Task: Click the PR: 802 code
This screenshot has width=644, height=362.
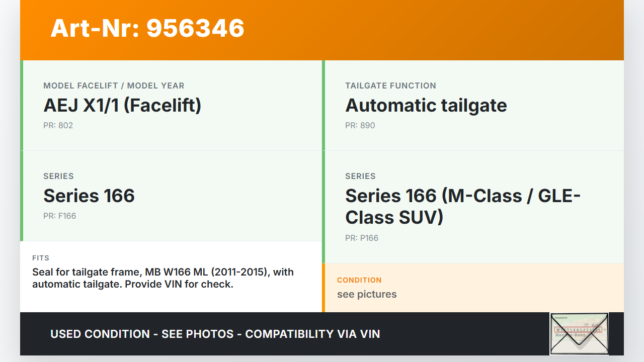Action: pyautogui.click(x=58, y=126)
